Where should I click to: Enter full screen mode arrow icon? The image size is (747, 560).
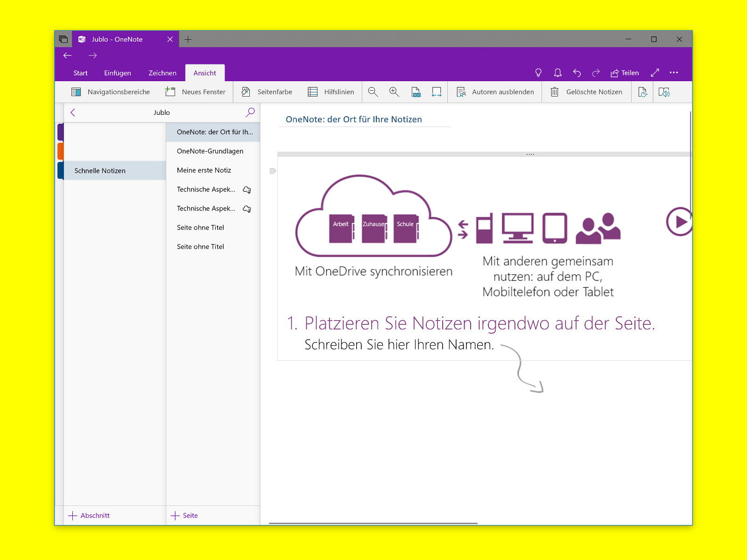[655, 72]
